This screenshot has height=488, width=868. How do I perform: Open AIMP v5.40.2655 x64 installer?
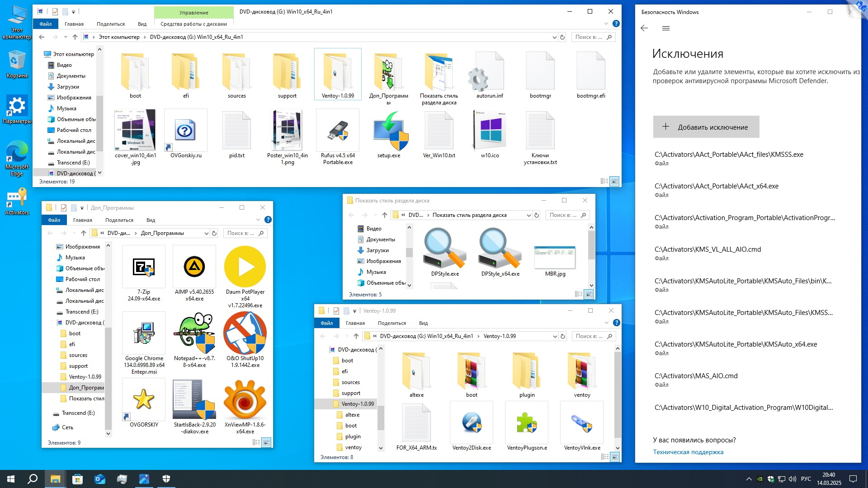(x=194, y=267)
